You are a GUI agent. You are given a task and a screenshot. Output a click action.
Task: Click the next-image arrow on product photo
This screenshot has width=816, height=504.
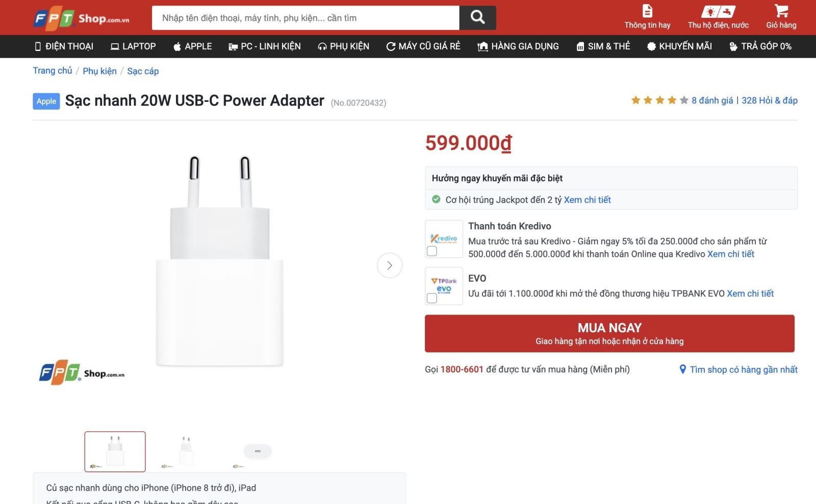pyautogui.click(x=390, y=265)
